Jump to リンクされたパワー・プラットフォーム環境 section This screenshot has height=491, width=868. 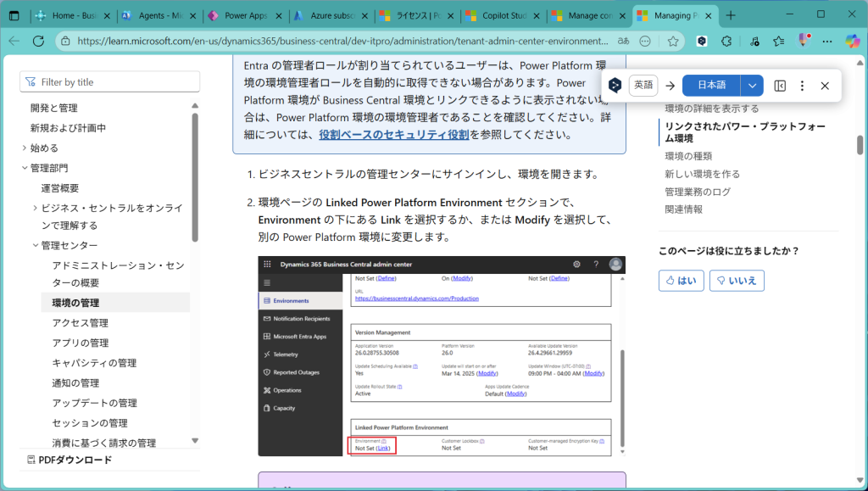pos(745,132)
